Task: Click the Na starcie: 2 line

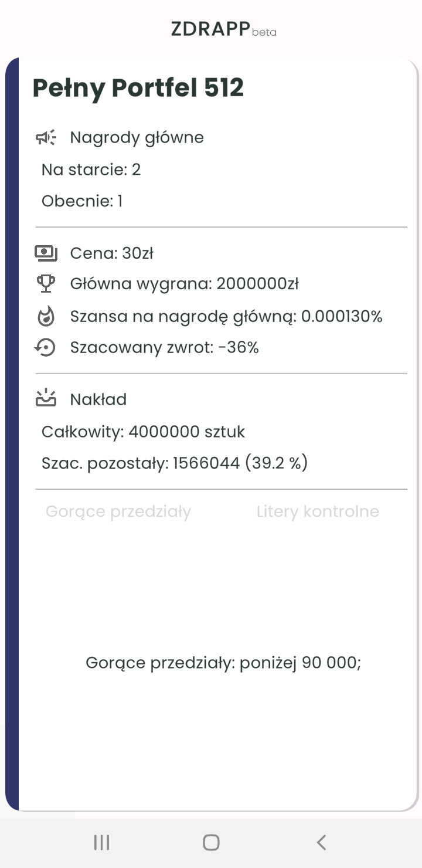Action: point(91,170)
